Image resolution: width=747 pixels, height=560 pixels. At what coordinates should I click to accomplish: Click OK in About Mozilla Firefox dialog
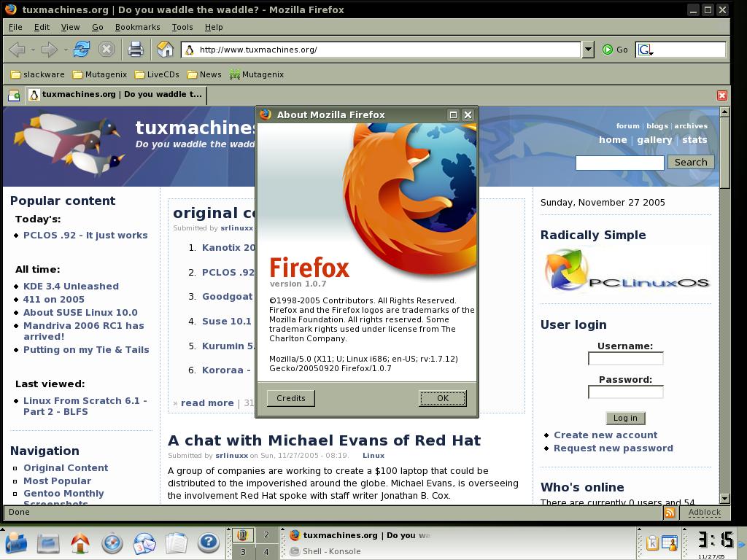coord(443,398)
